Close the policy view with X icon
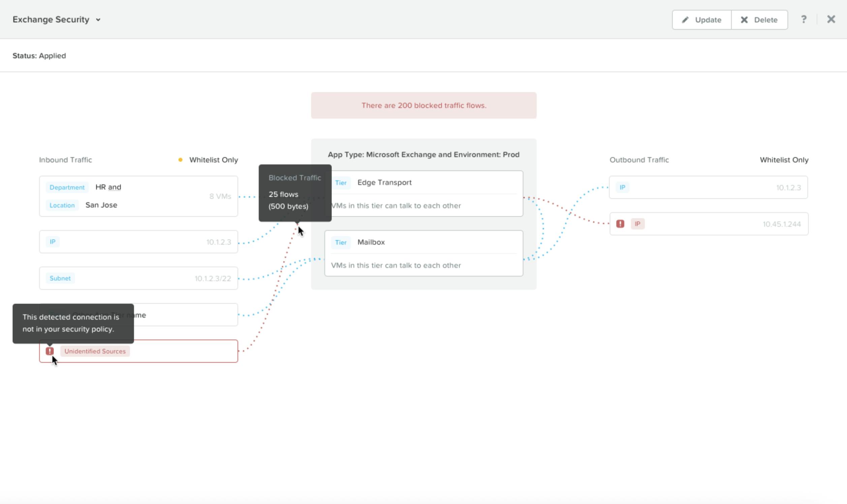This screenshot has width=847, height=504. (831, 19)
